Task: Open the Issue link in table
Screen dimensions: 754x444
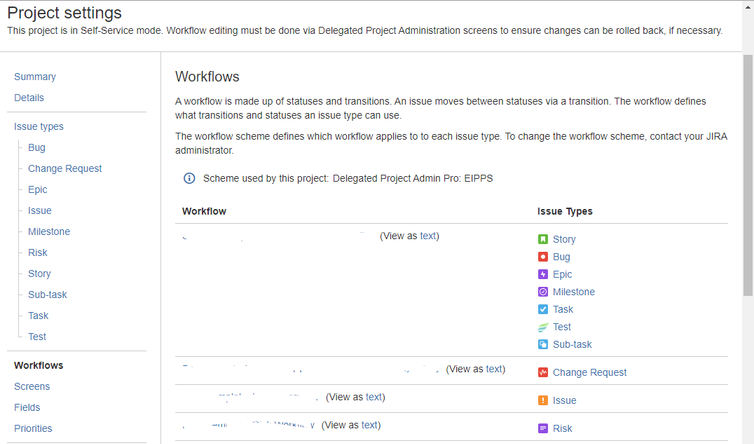Action: pyautogui.click(x=564, y=400)
